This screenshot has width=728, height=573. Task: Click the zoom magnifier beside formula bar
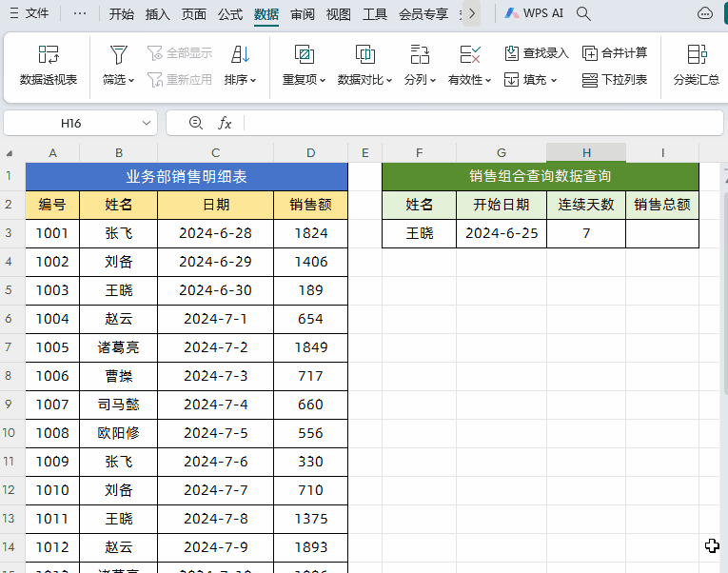[x=196, y=123]
